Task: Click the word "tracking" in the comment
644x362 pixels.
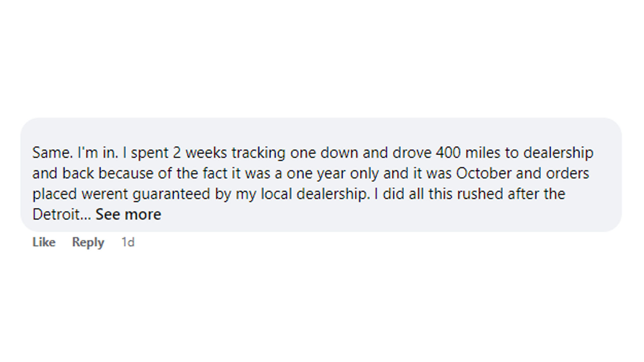Action: [x=259, y=153]
